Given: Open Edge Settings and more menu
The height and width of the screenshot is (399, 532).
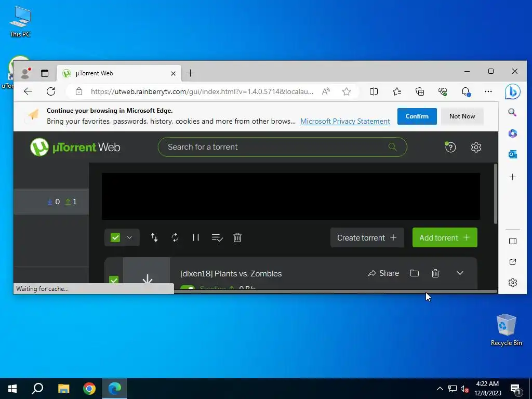Looking at the screenshot, I should click(x=488, y=91).
